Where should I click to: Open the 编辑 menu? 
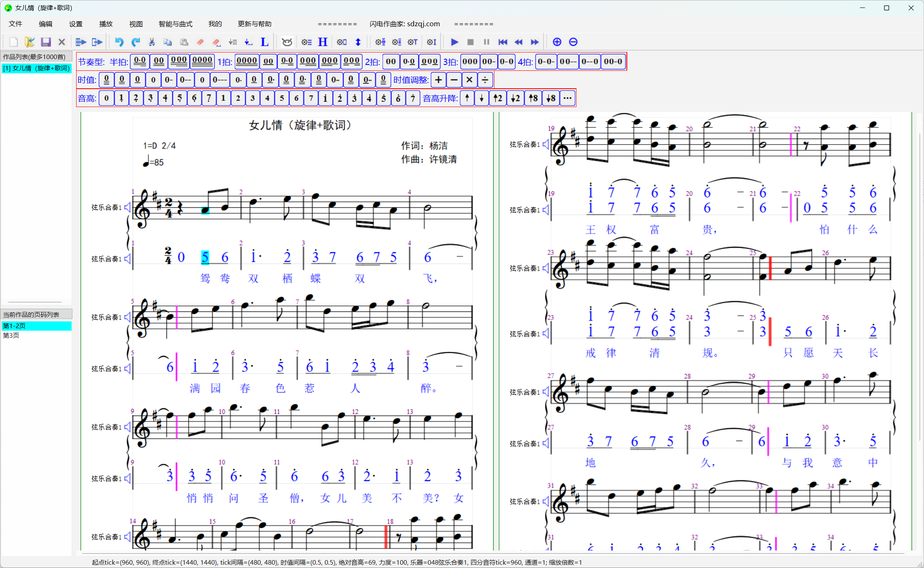pos(45,24)
